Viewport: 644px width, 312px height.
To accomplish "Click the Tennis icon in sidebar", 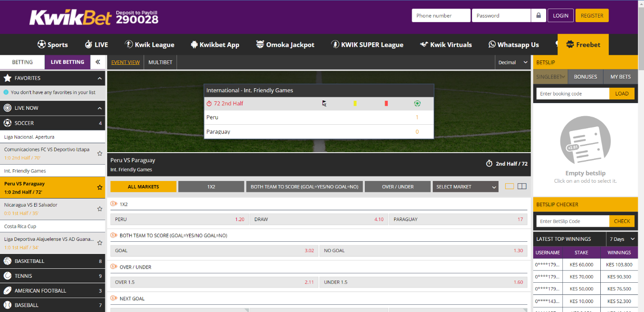I will click(x=7, y=276).
